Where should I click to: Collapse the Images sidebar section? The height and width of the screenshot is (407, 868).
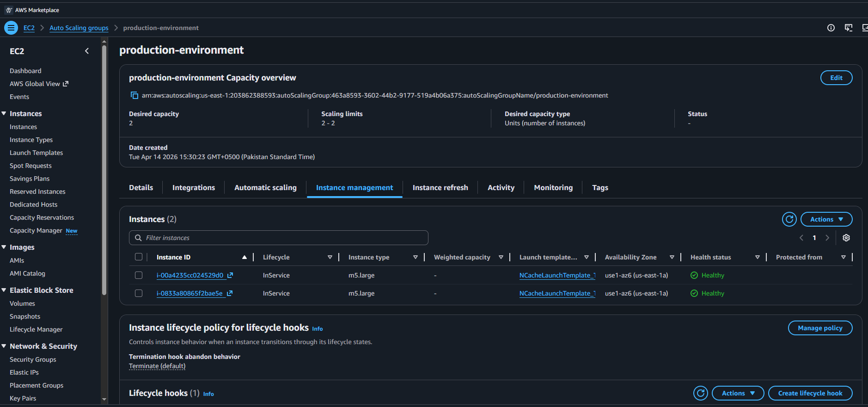[x=4, y=247]
